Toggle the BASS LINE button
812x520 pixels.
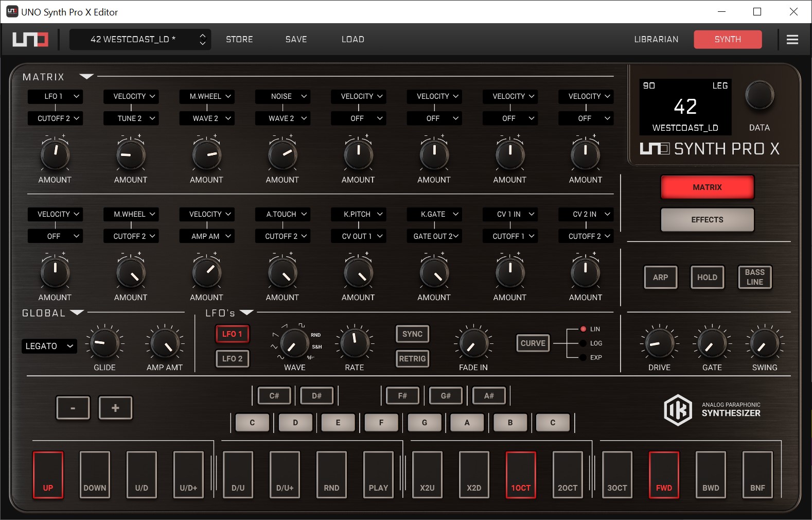click(x=755, y=278)
